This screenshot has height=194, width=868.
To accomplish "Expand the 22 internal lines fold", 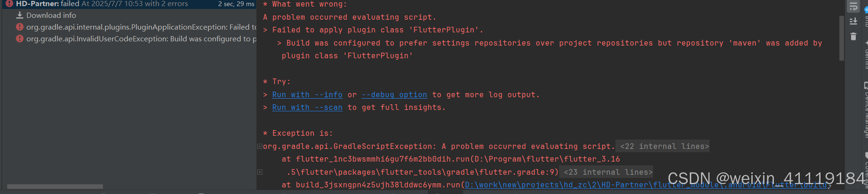I will pos(664,146).
